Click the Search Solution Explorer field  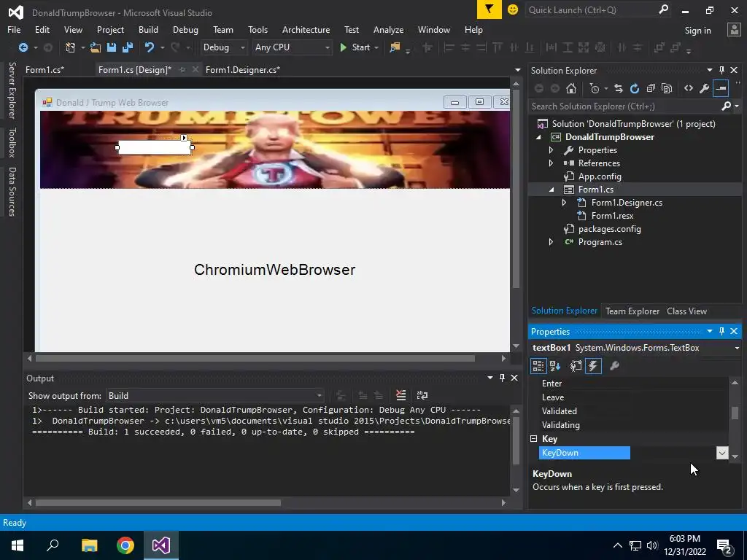point(625,106)
